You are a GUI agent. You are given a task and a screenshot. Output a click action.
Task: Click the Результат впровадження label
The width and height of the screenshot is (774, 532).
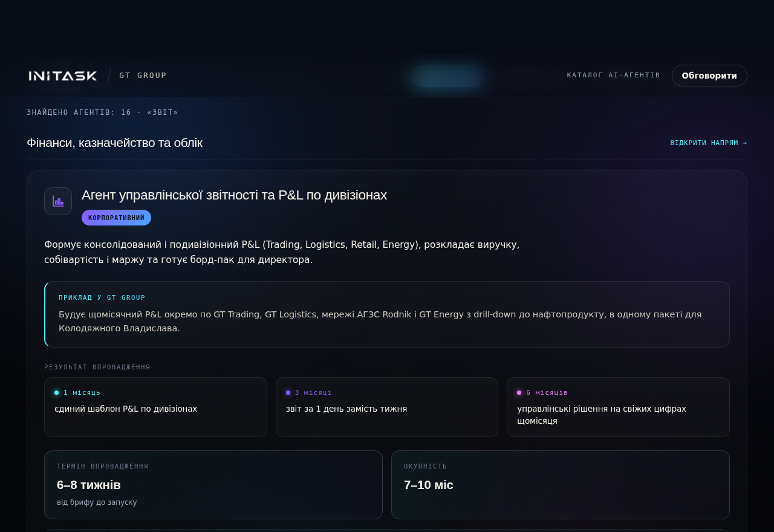[97, 367]
